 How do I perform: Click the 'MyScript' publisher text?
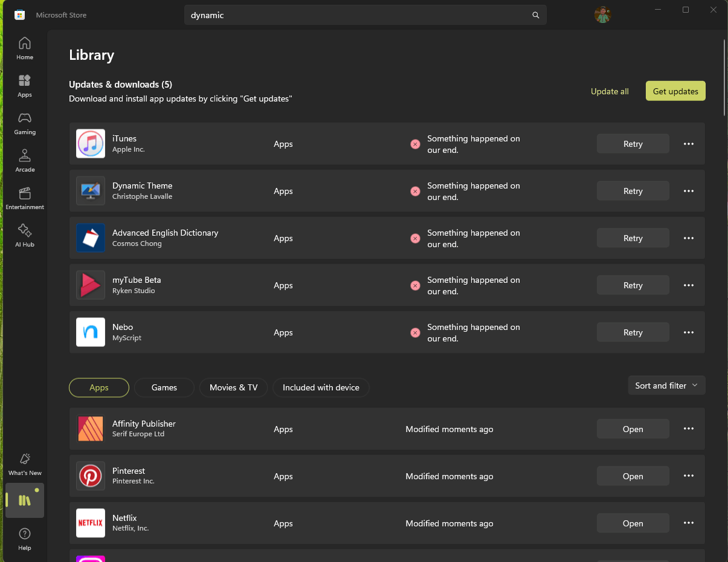coord(127,338)
